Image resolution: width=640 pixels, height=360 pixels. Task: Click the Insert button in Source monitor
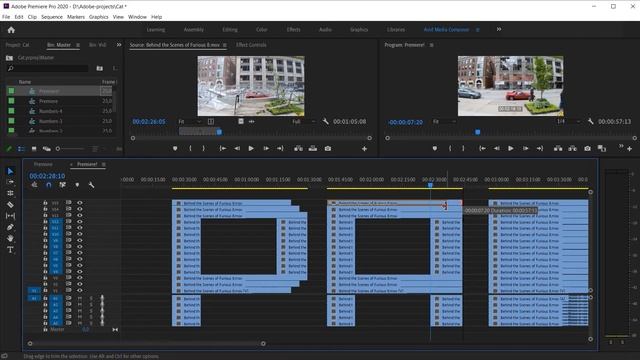pyautogui.click(x=298, y=149)
